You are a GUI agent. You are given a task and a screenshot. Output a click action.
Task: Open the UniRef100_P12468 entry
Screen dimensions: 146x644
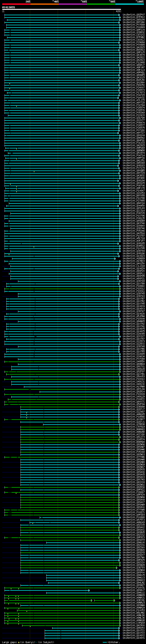point(133,63)
